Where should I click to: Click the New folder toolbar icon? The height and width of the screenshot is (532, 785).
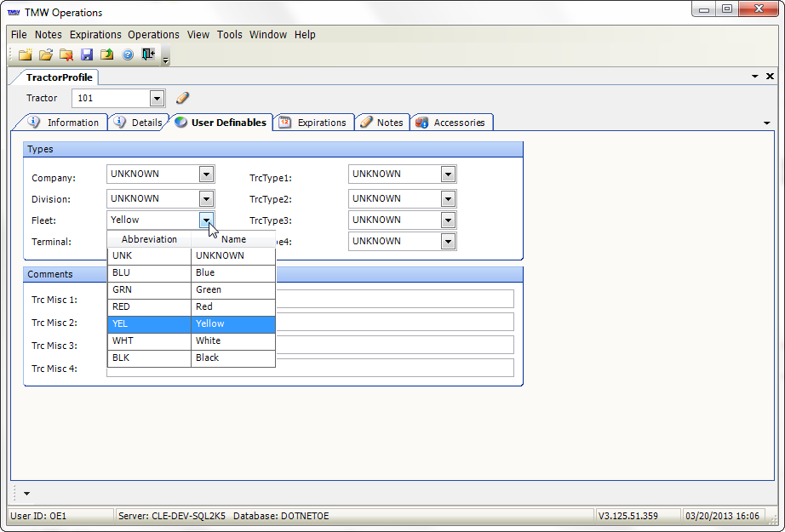pyautogui.click(x=26, y=54)
